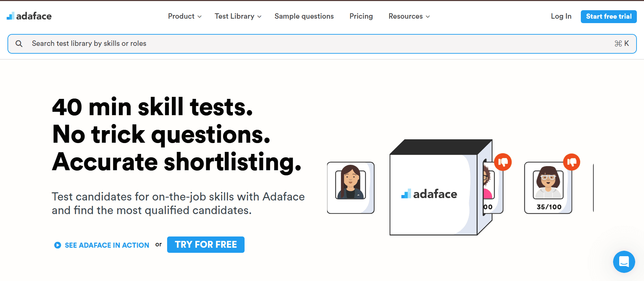644x281 pixels.
Task: Click the magnifying glass search icon
Action: (19, 44)
